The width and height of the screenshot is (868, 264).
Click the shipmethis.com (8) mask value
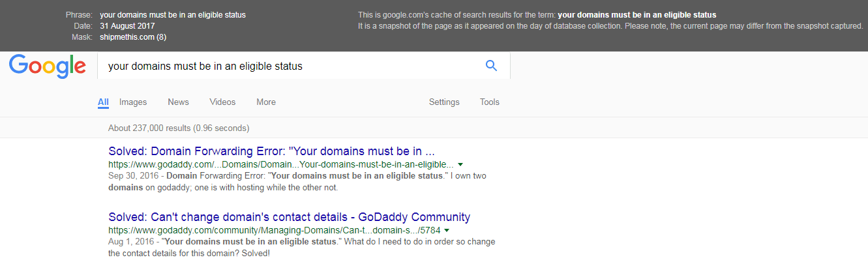133,37
